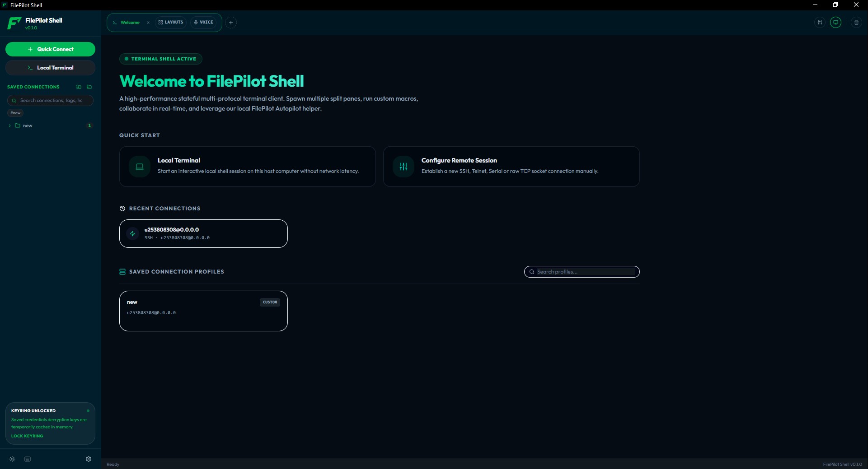Screen dimensions: 868x469
Task: Open the saved profile card named new
Action: click(203, 311)
